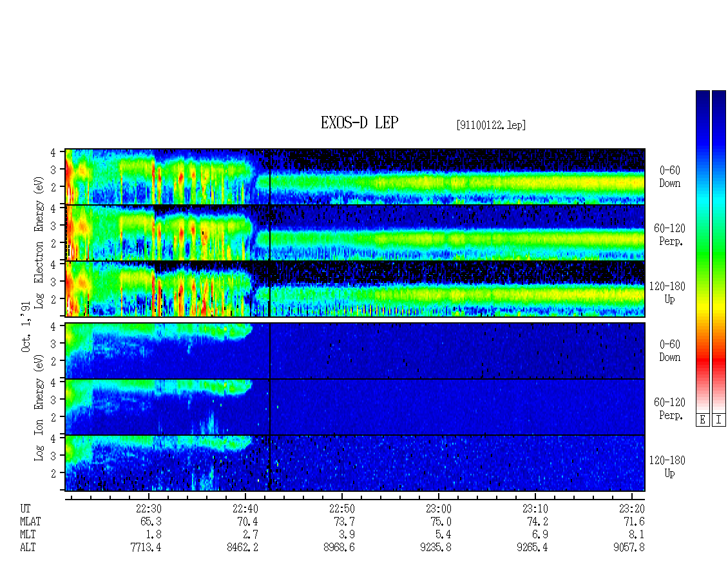Click the MLT row label
The image size is (728, 564).
pos(28,535)
